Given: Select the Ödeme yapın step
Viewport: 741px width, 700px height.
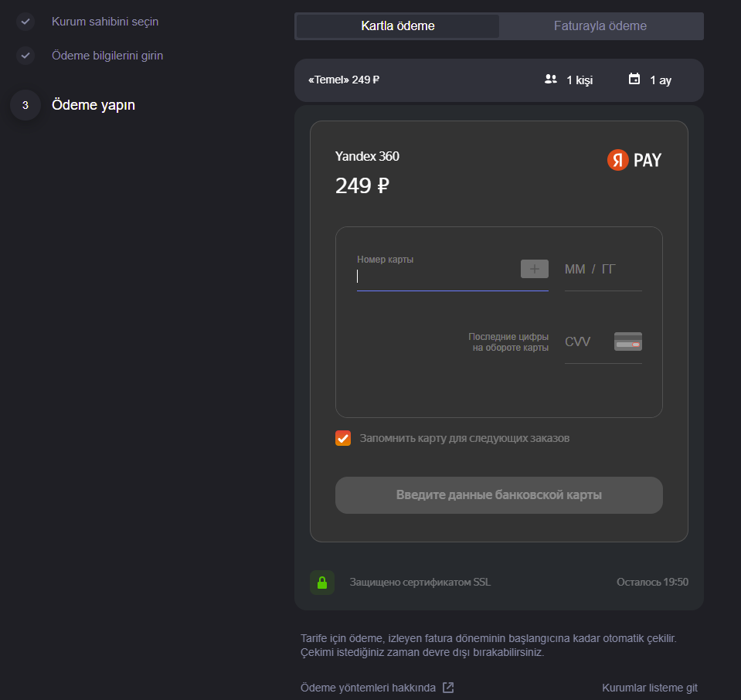Looking at the screenshot, I should 93,105.
